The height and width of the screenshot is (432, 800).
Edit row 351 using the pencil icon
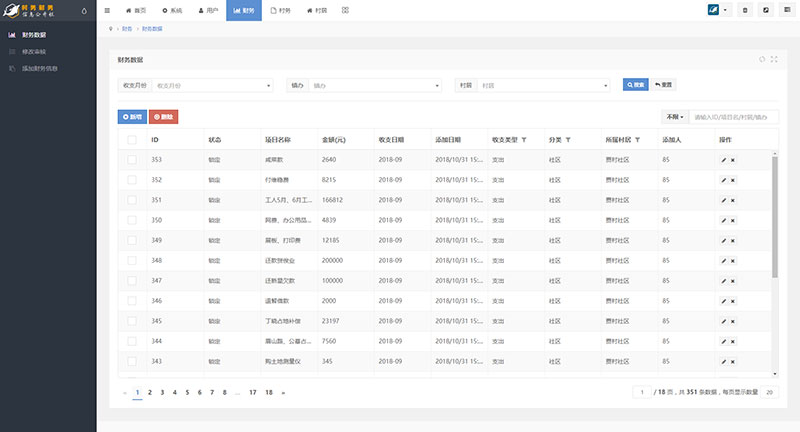(x=723, y=200)
